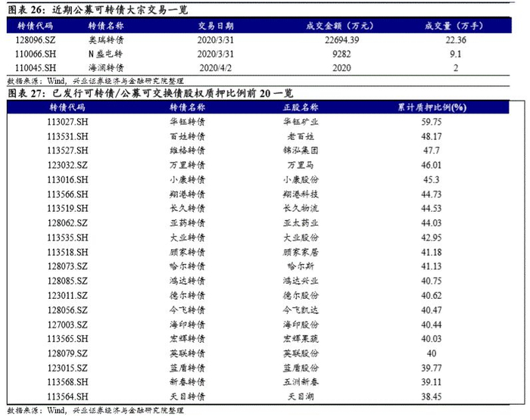Click bond name 蓝盾转债

[187, 368]
